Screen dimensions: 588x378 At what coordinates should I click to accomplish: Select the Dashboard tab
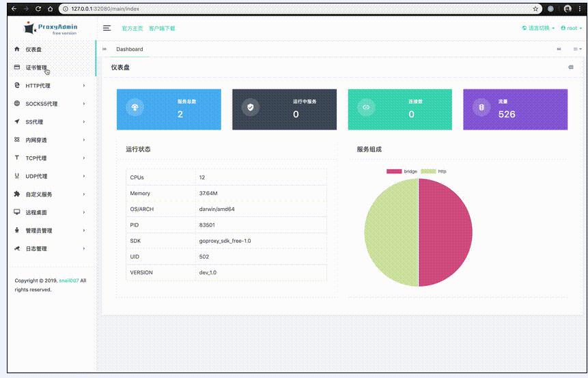[130, 49]
